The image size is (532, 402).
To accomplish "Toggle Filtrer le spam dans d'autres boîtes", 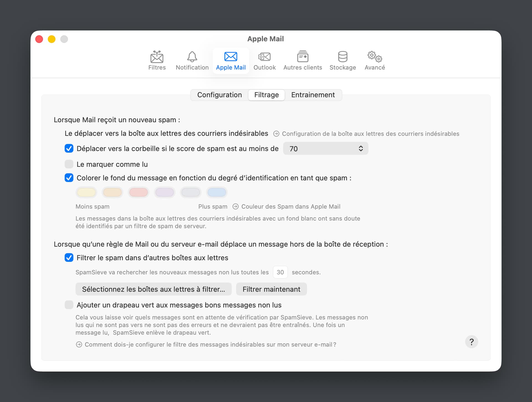I will coord(69,258).
